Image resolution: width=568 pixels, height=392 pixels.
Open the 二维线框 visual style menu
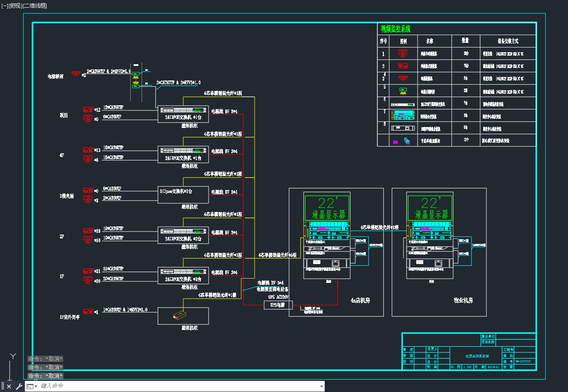[x=35, y=6]
